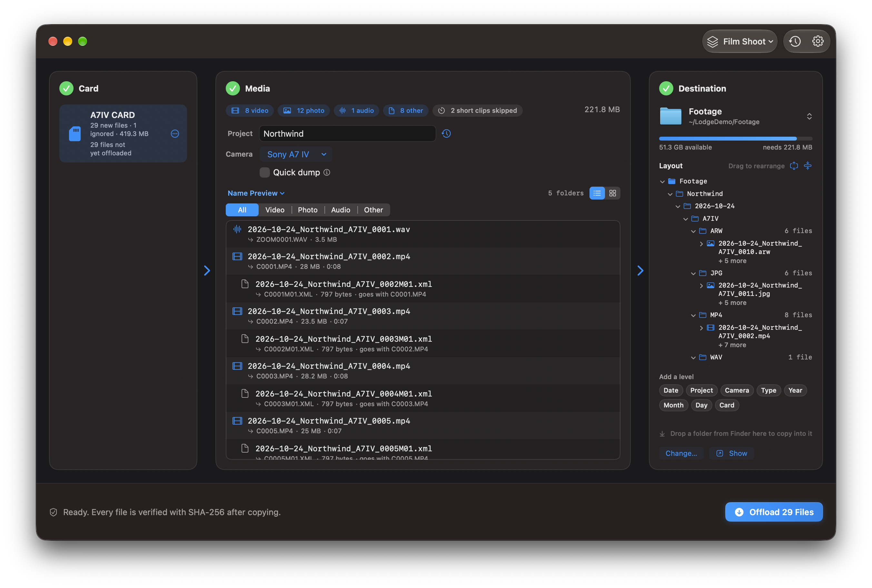Viewport: 872px width, 588px height.
Task: Open the Sony A7 IV camera dropdown
Action: click(x=296, y=154)
